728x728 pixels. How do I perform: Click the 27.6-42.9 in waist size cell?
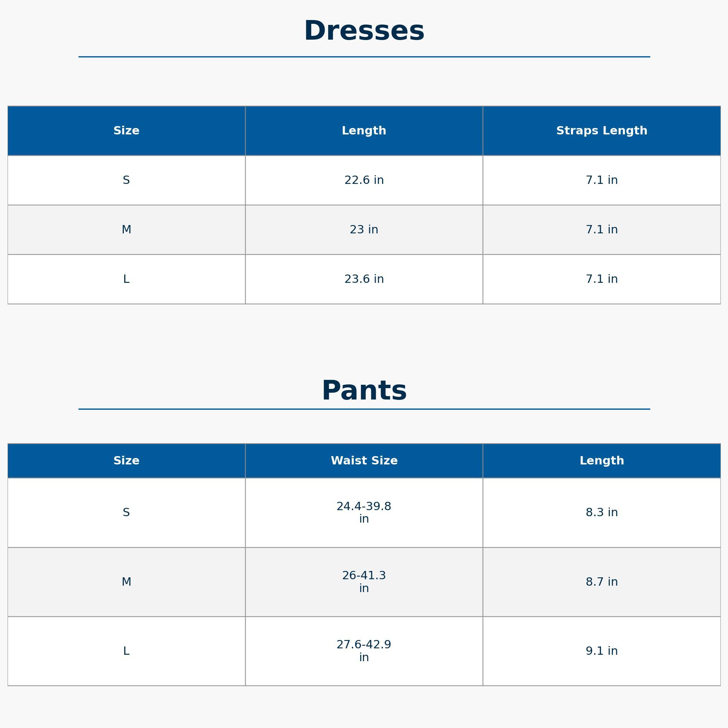pyautogui.click(x=364, y=651)
